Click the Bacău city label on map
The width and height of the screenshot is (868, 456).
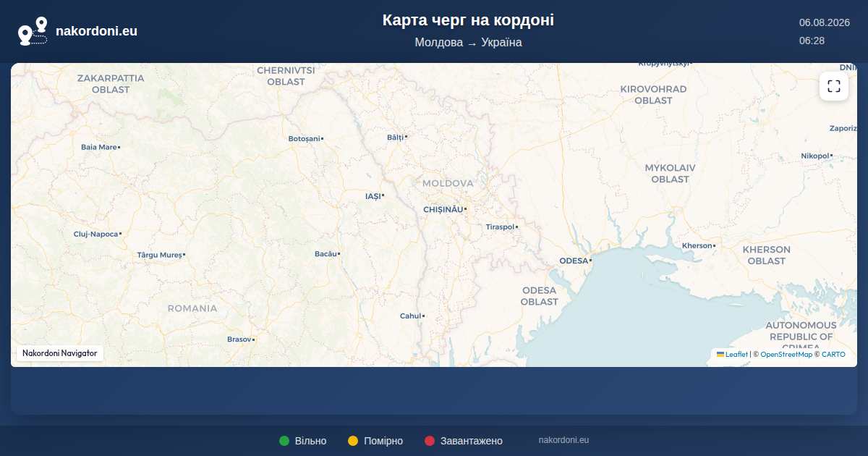pos(325,254)
